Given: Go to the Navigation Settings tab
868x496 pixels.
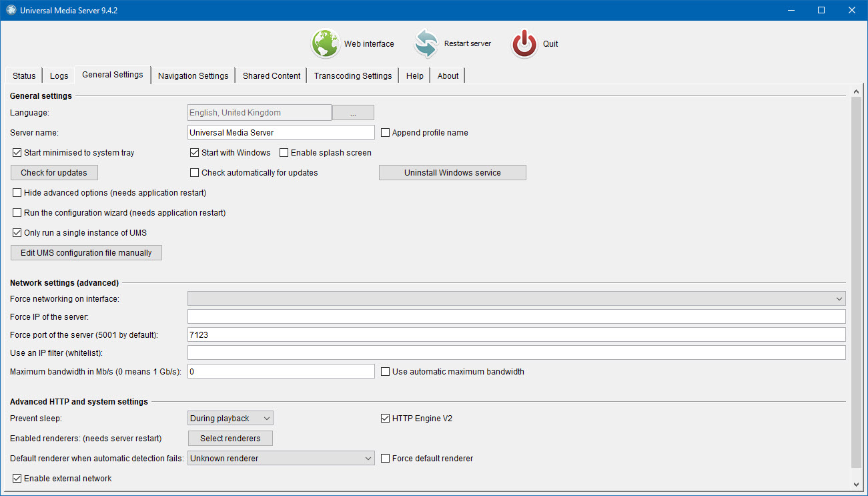Looking at the screenshot, I should click(x=193, y=75).
